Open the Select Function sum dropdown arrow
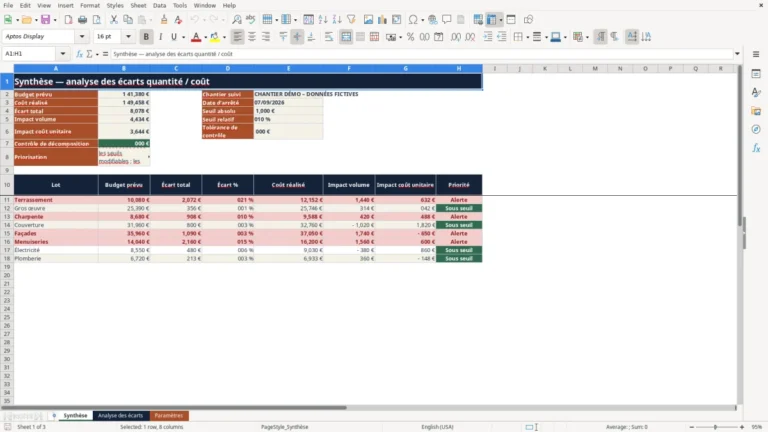Screen dimensions: 768x432 (x=97, y=54)
